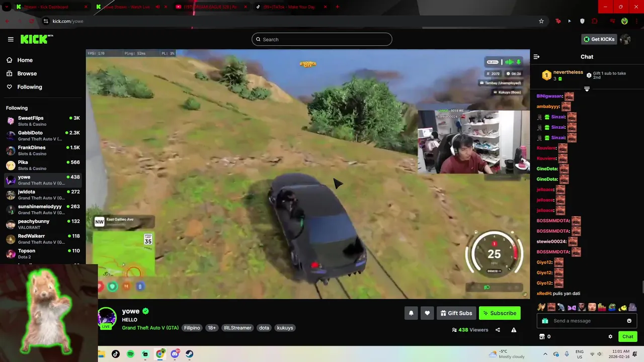The width and height of the screenshot is (644, 362).
Task: Toggle follow heart for yowe
Action: [x=427, y=313]
